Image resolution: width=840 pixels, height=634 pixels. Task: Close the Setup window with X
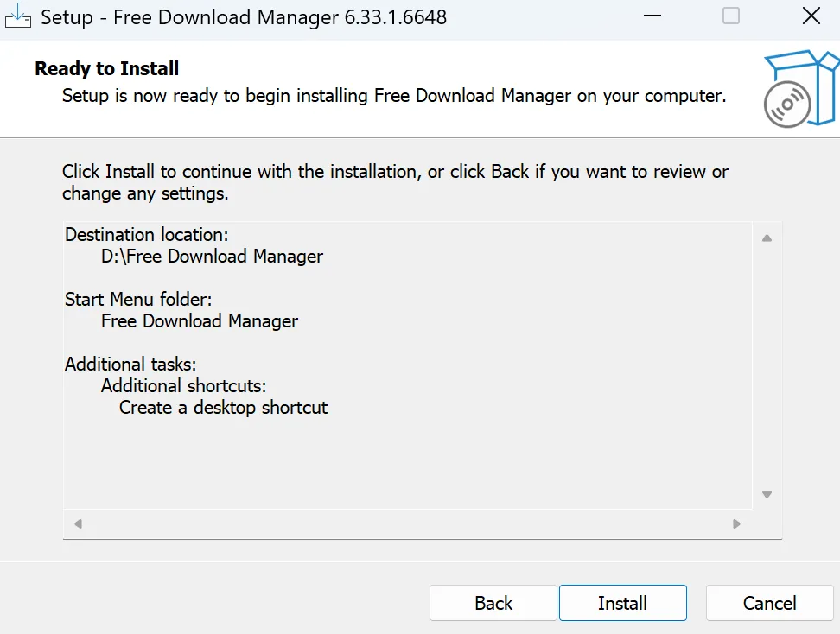click(x=811, y=16)
